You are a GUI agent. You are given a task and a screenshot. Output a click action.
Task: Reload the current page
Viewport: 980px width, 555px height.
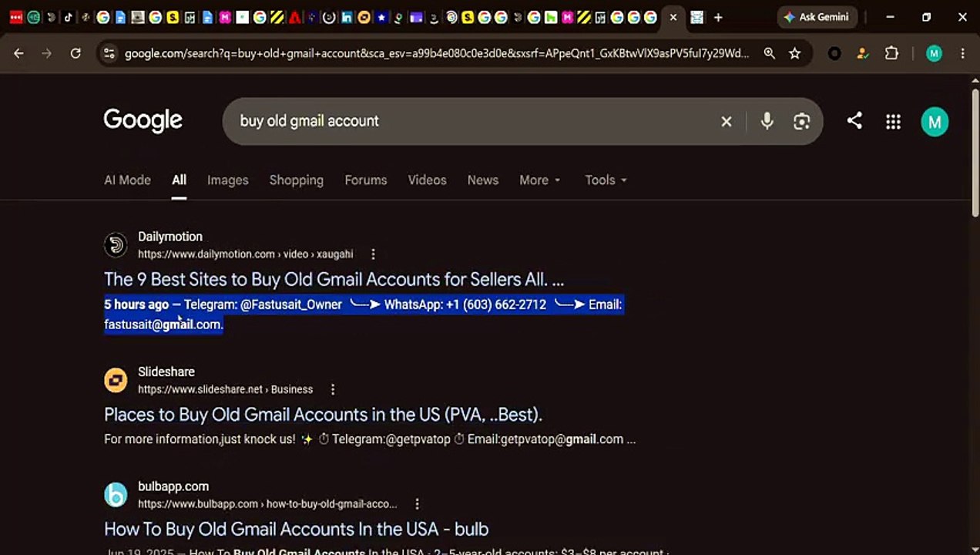click(76, 53)
